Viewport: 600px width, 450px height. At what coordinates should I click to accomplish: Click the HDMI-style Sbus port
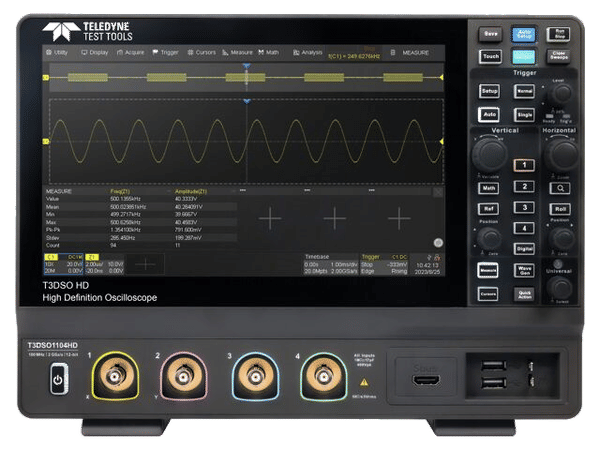click(x=426, y=380)
